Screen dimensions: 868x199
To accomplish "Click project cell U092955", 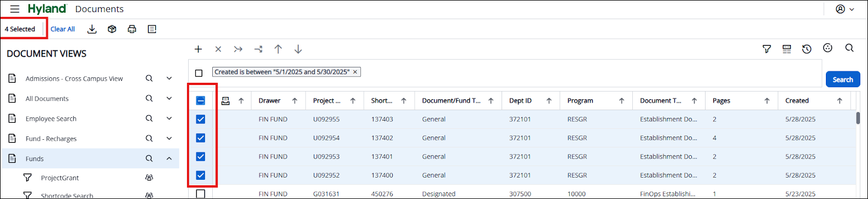I will (x=327, y=119).
